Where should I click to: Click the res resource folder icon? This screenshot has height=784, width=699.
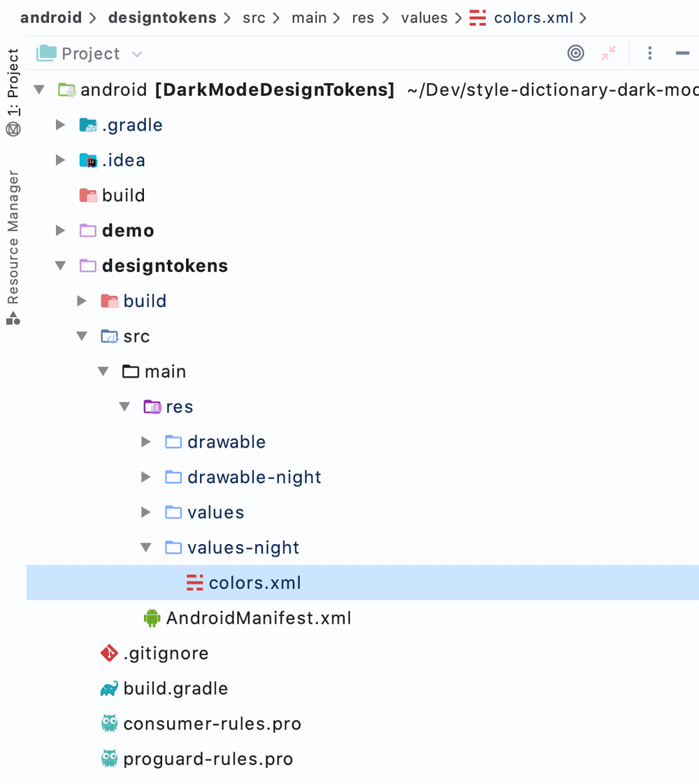152,406
